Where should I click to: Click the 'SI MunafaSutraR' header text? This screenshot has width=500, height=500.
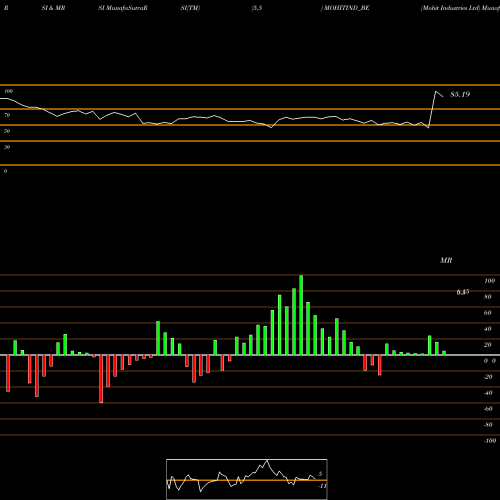pyautogui.click(x=123, y=8)
